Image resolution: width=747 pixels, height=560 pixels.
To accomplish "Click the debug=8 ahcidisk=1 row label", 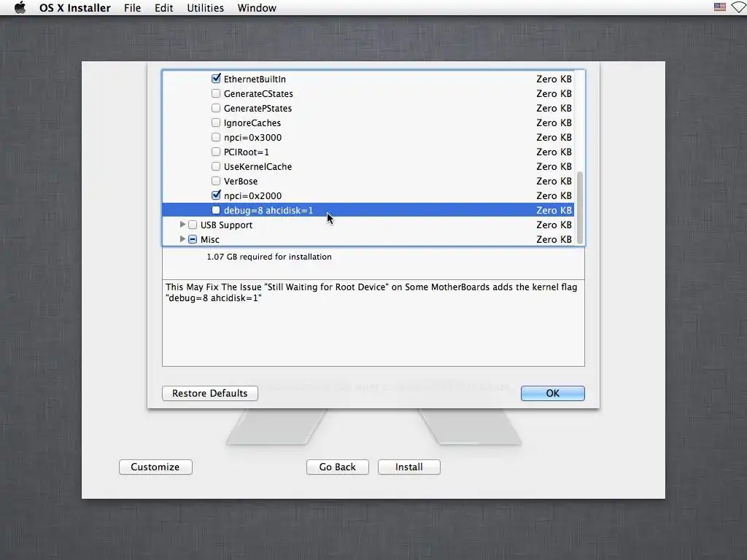I will coord(268,211).
